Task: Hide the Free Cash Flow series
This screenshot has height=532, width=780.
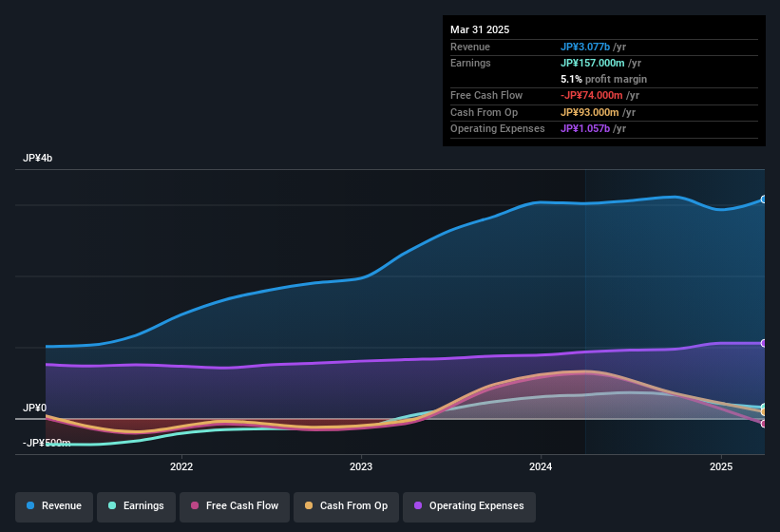Action: coord(235,506)
